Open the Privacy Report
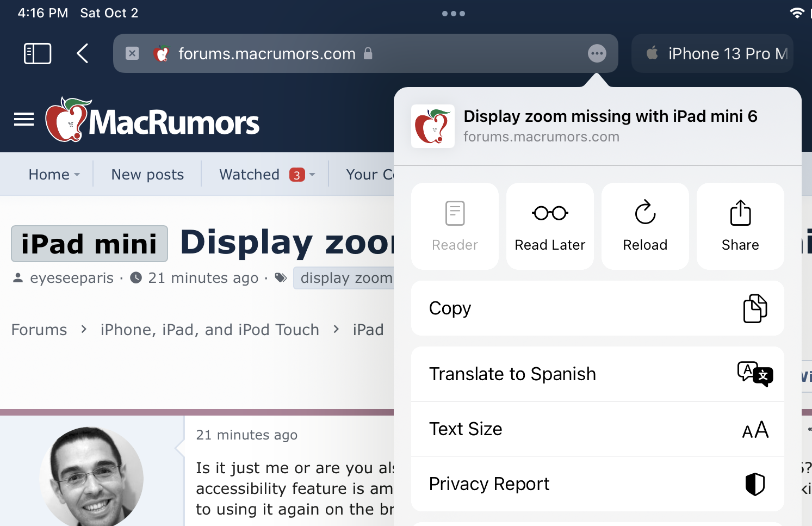Screen dimensions: 812x526 [x=598, y=484]
